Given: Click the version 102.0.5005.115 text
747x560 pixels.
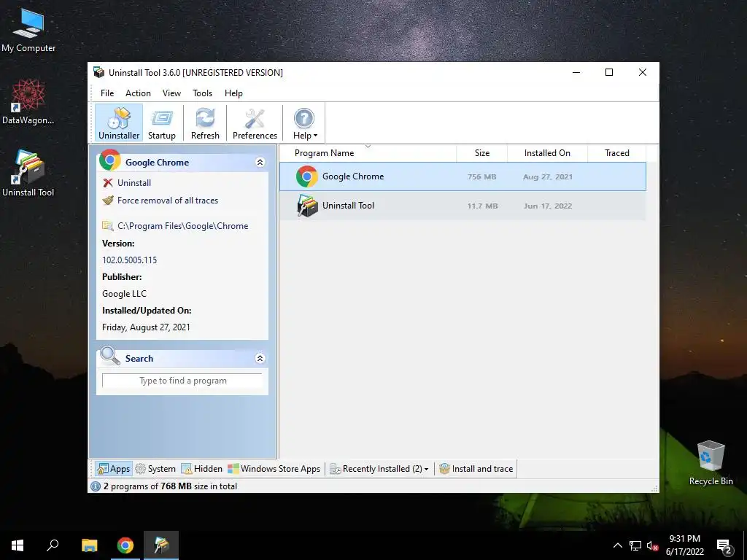Looking at the screenshot, I should [130, 260].
